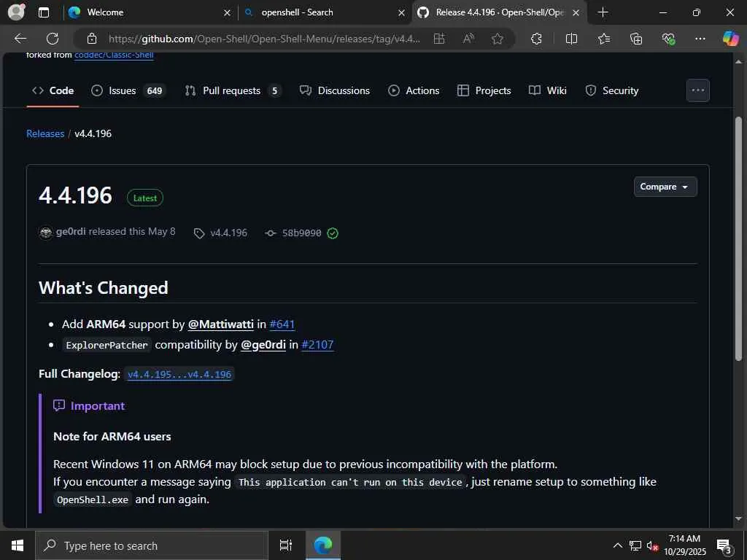Close the Welcome tab
Screen dimensions: 747x560
pos(228,13)
